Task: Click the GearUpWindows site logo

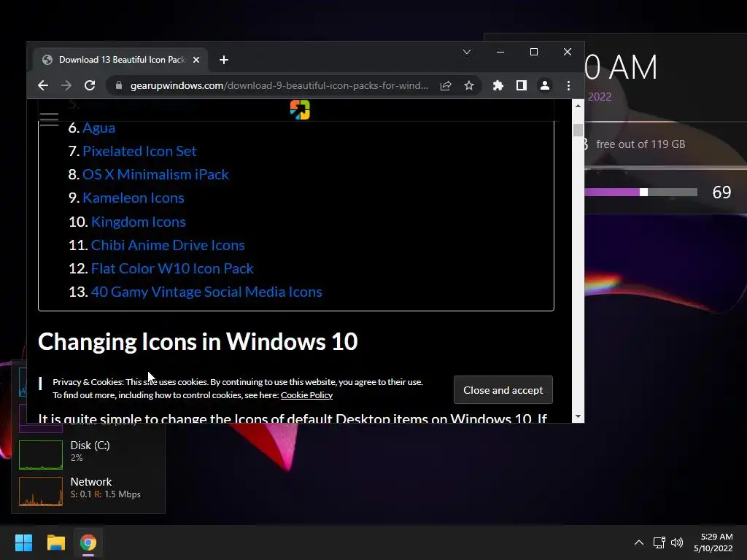Action: [x=300, y=110]
